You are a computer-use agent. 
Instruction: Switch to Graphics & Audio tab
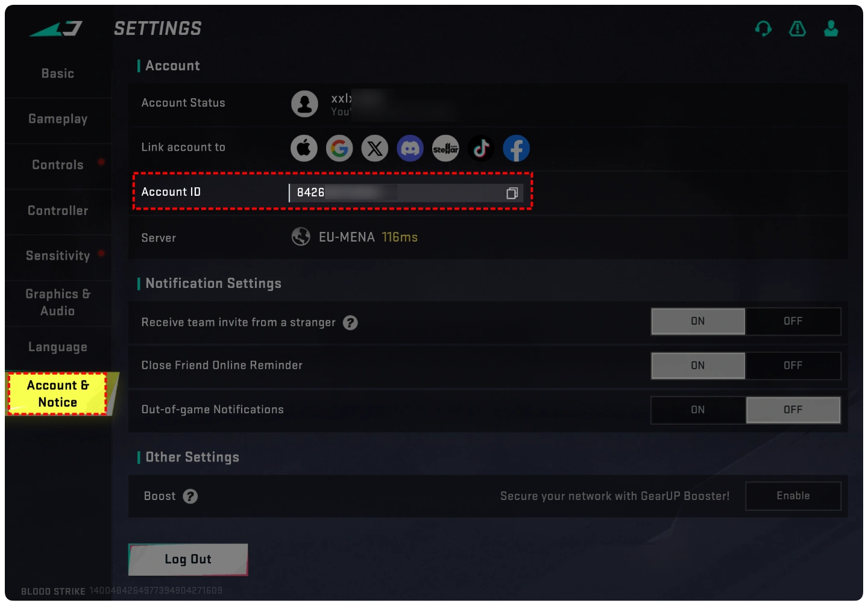click(58, 302)
